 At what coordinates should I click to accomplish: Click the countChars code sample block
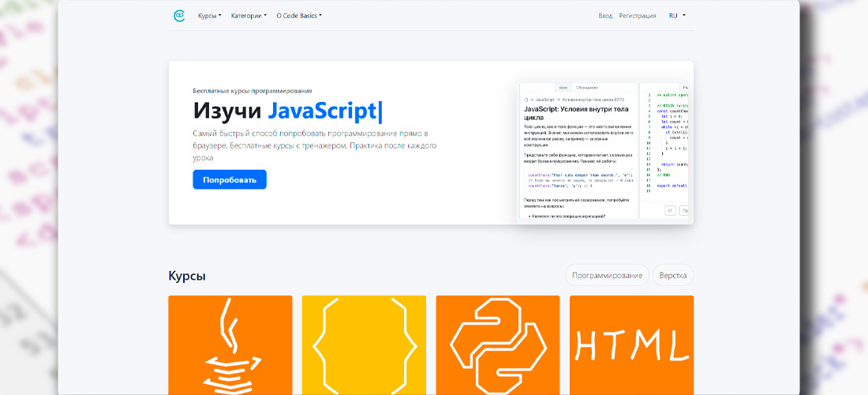pos(578,180)
